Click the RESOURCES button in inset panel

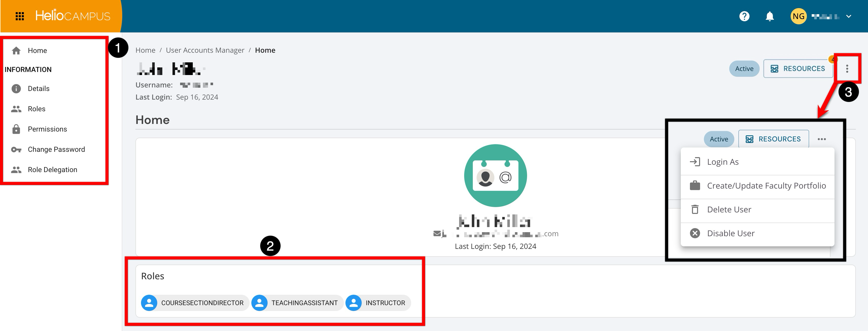(x=773, y=139)
